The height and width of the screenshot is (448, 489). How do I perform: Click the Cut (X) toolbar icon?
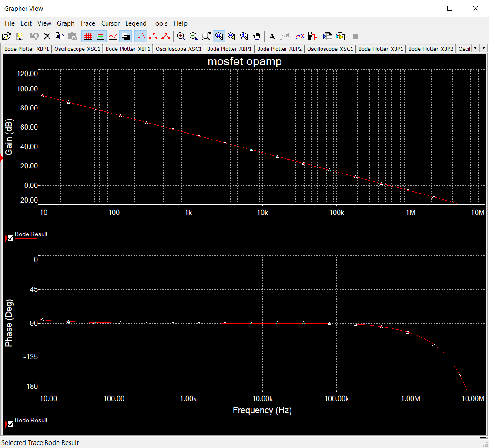47,37
